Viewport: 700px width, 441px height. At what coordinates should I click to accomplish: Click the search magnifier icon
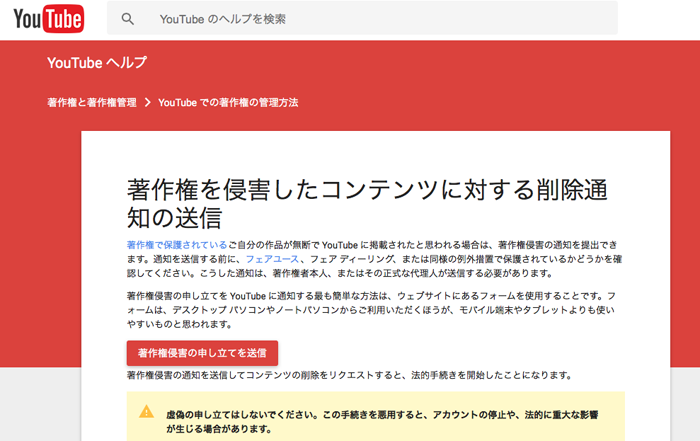(x=128, y=19)
